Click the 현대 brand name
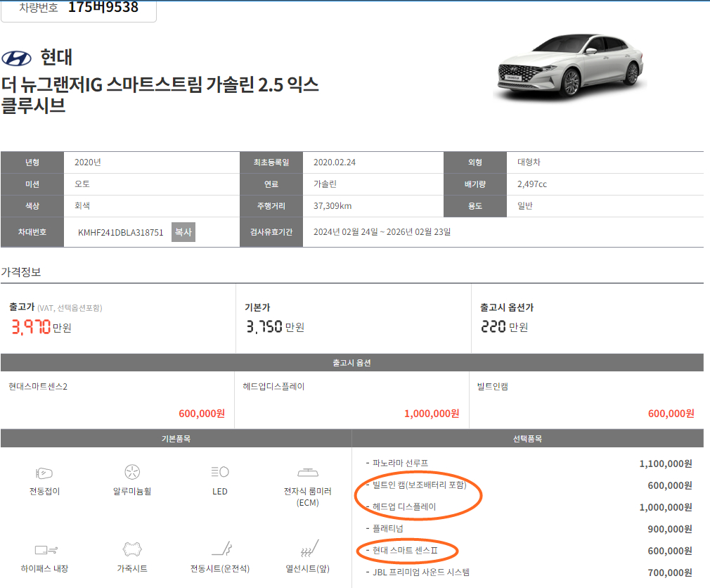Image resolution: width=710 pixels, height=588 pixels. (56, 58)
